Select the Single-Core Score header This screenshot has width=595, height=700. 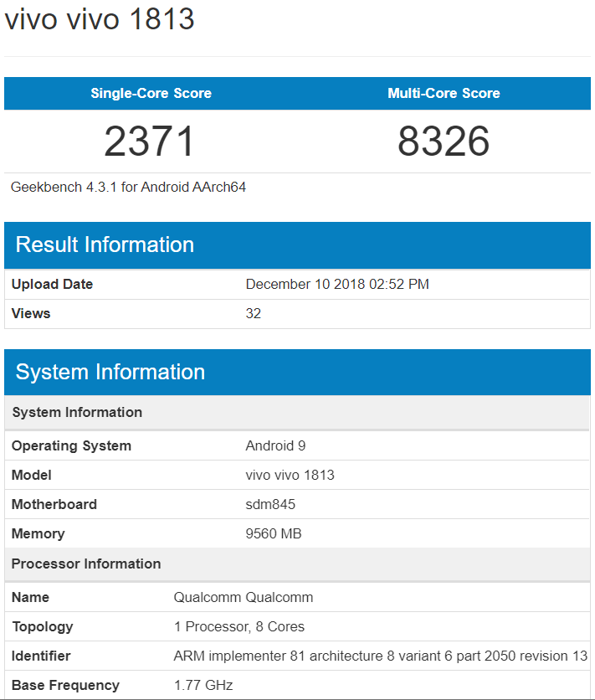151,93
